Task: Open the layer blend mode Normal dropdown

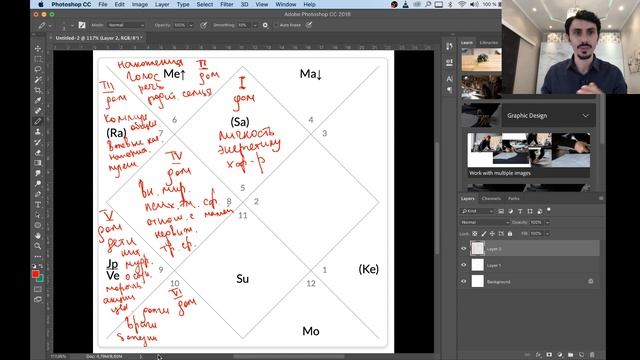Action: click(484, 222)
